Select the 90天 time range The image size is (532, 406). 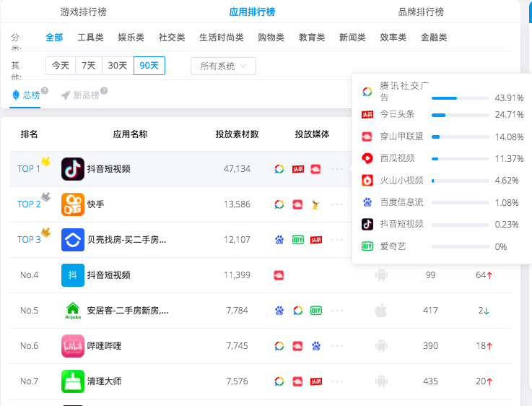coord(149,66)
